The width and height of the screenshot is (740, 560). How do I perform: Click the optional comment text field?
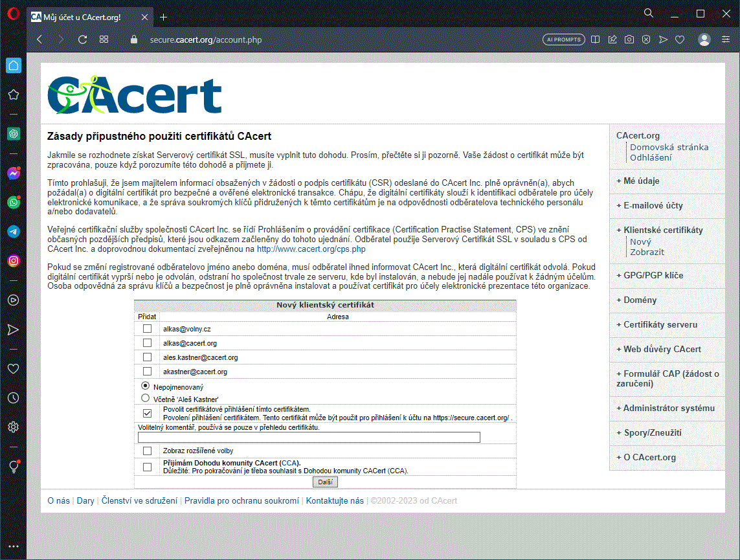pyautogui.click(x=309, y=438)
